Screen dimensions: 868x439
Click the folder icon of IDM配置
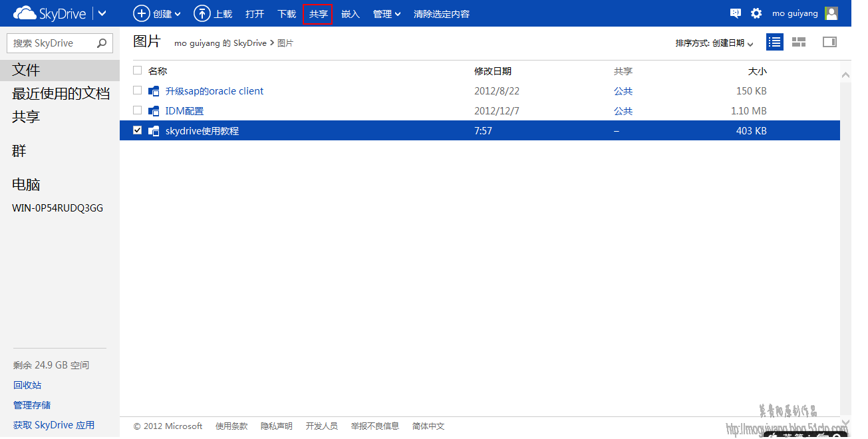[154, 111]
